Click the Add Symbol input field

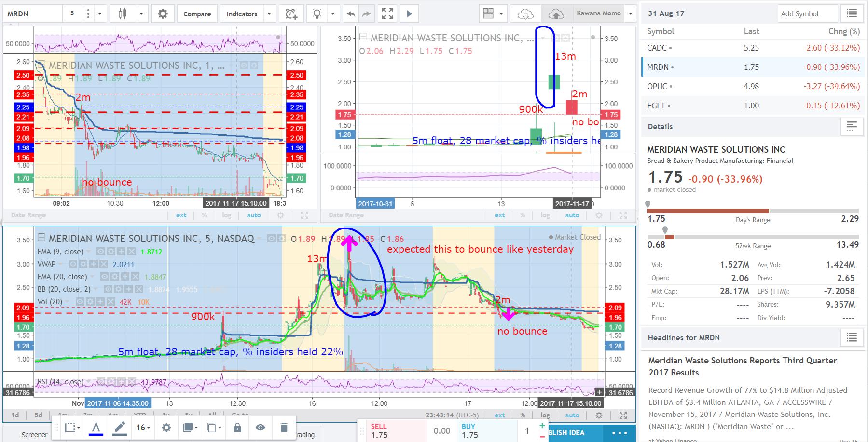(x=808, y=13)
